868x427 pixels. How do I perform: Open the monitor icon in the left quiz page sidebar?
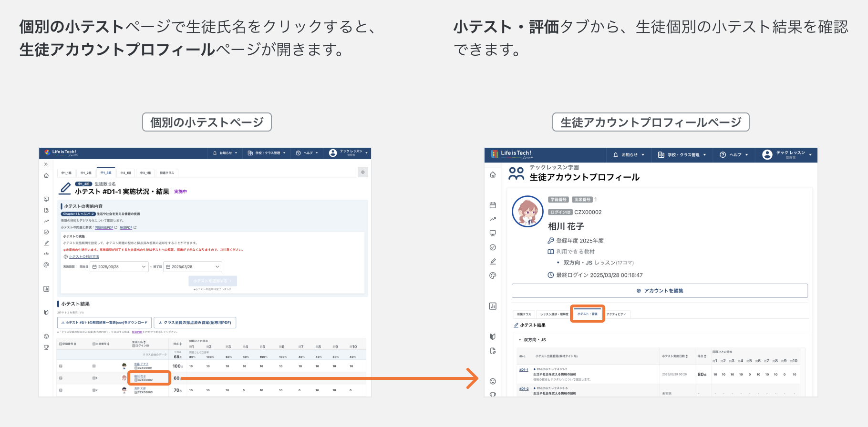coord(46,199)
